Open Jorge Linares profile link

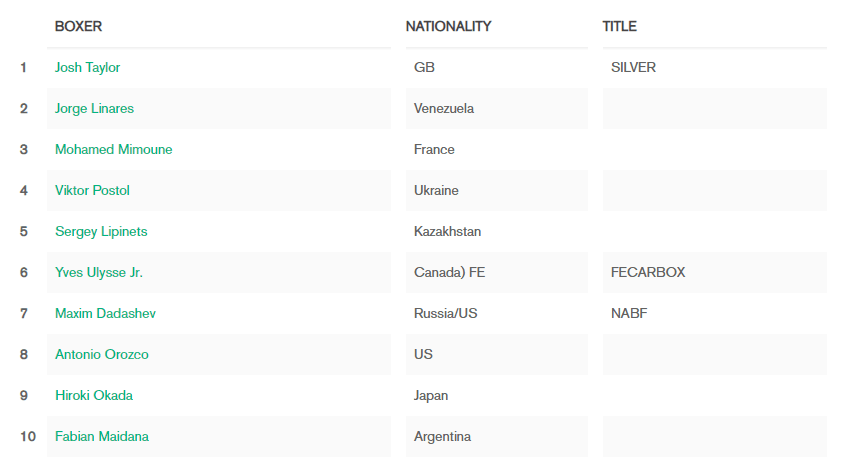click(94, 108)
